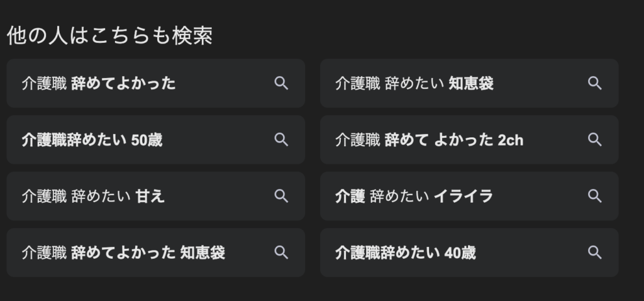Click the 他の人はこちらも検索 heading
Viewport: 644px width, 301px height.
(x=109, y=35)
